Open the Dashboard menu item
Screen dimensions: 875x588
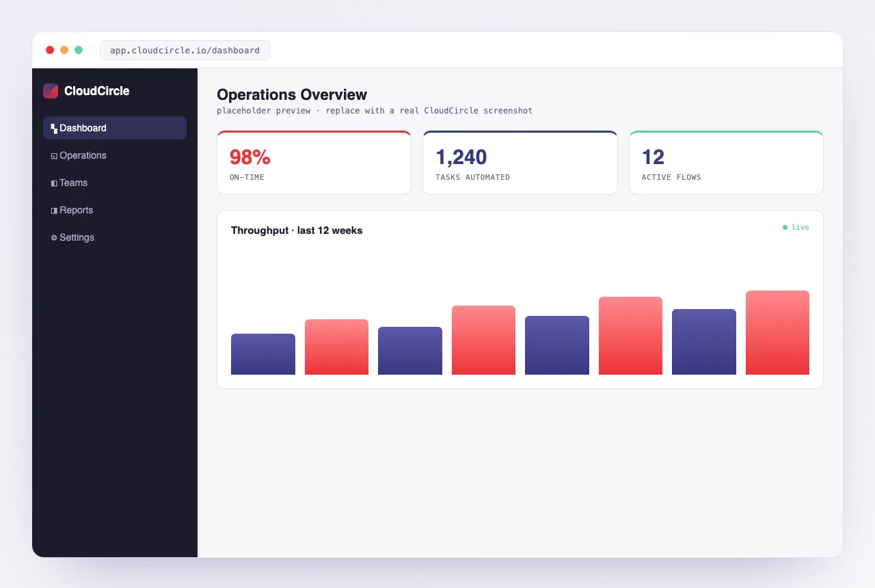tap(115, 128)
